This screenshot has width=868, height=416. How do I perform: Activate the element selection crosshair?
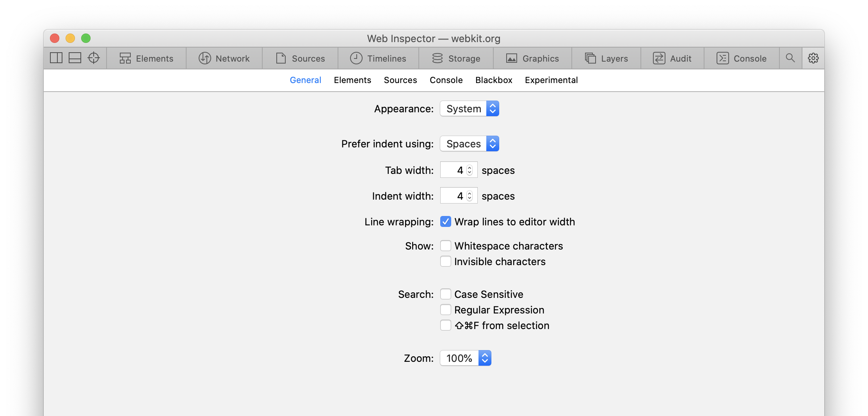94,58
